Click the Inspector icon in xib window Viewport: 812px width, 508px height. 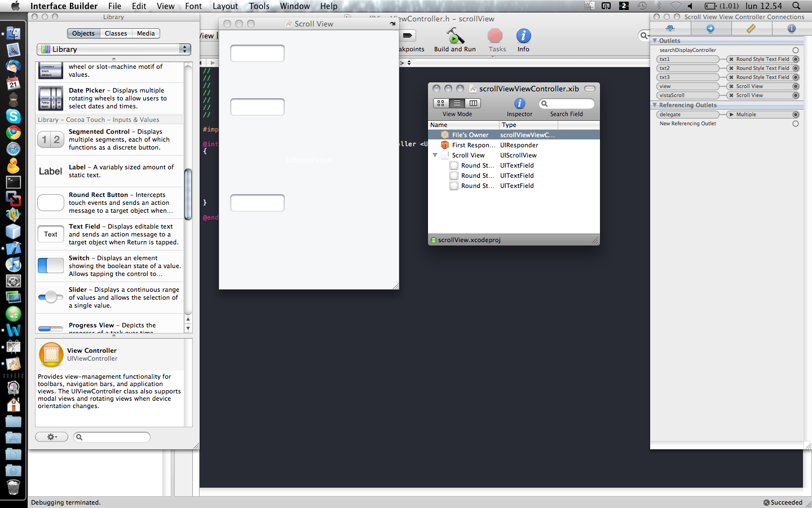519,104
